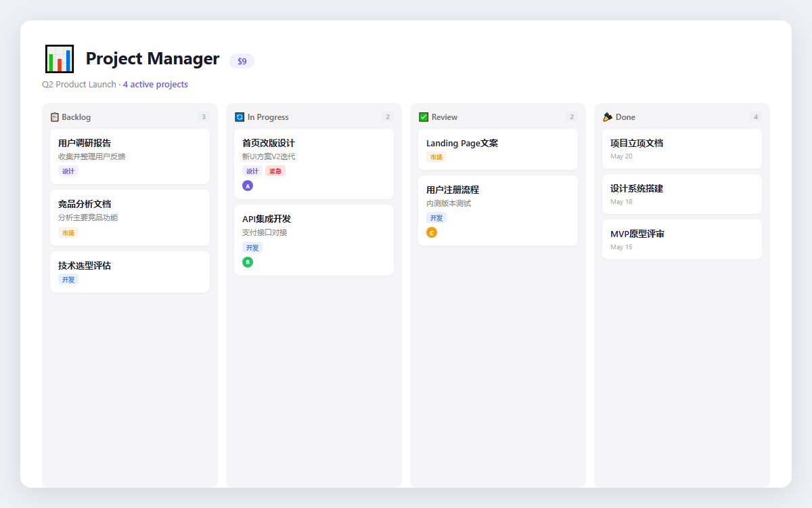Click description 分析主要竞品功能
The width and height of the screenshot is (812, 508).
88,217
